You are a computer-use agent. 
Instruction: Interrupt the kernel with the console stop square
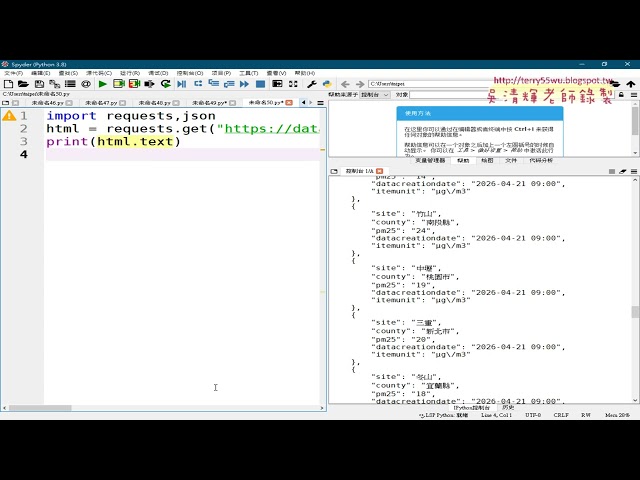click(x=611, y=171)
